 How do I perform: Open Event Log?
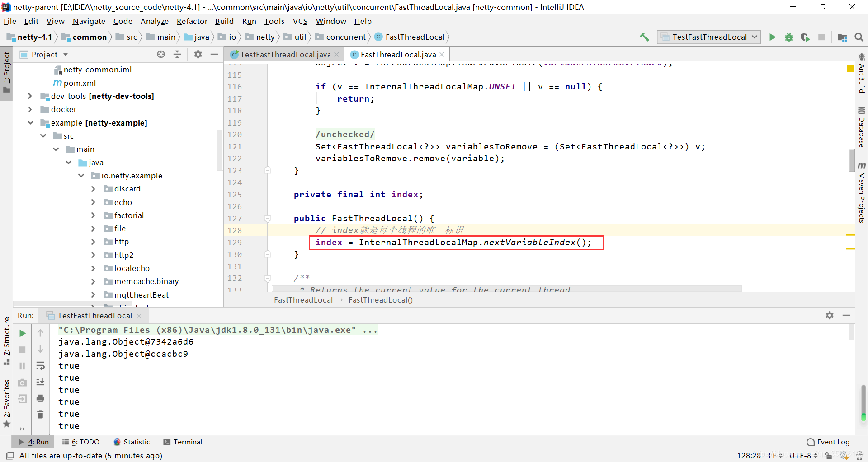pos(828,442)
